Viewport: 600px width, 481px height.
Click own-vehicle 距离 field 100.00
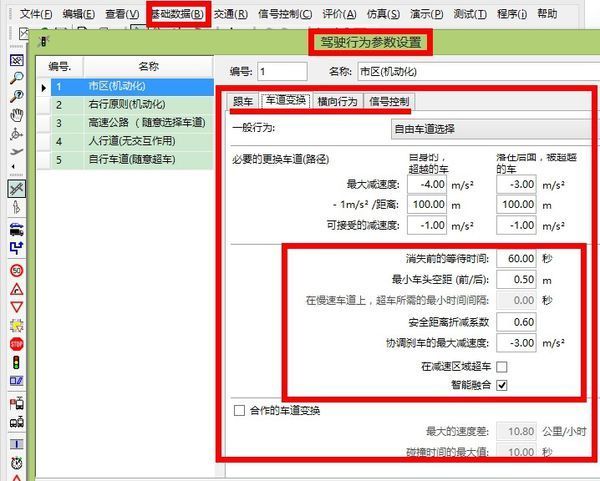(x=427, y=205)
